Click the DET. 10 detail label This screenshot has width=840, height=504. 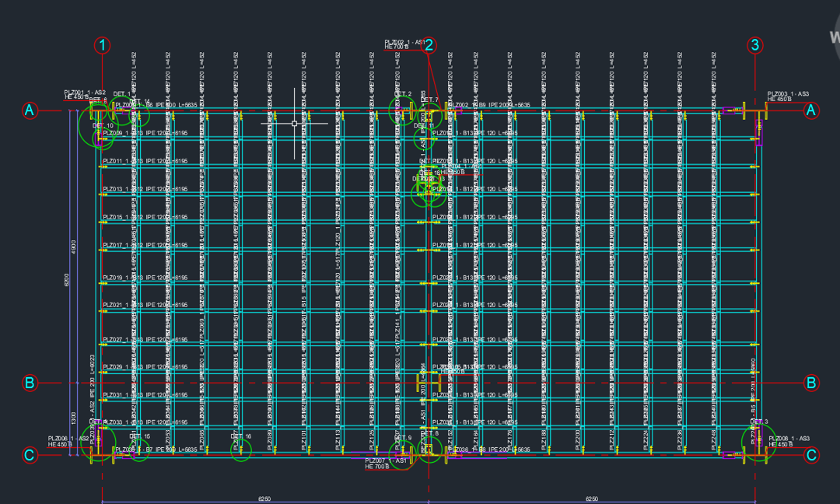pos(103,125)
